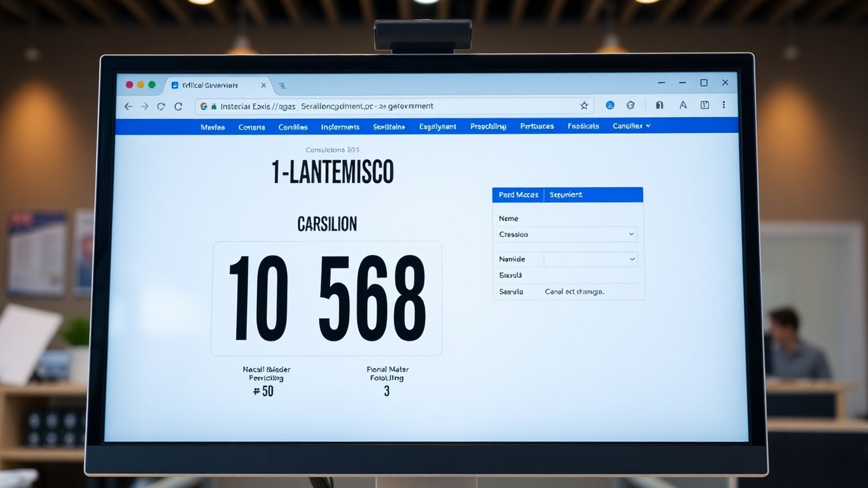Viewport: 868px width, 488px height.
Task: Open the side panel icon left of the menu dots
Action: click(x=704, y=105)
